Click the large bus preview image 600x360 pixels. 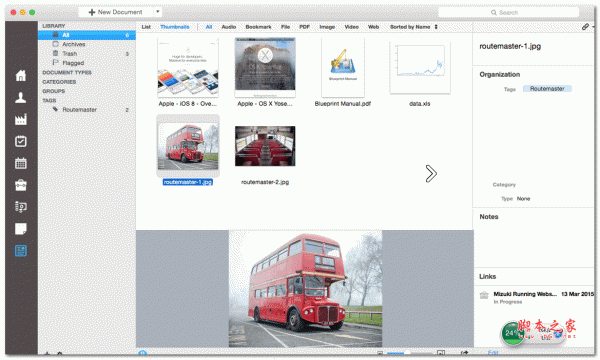click(305, 289)
